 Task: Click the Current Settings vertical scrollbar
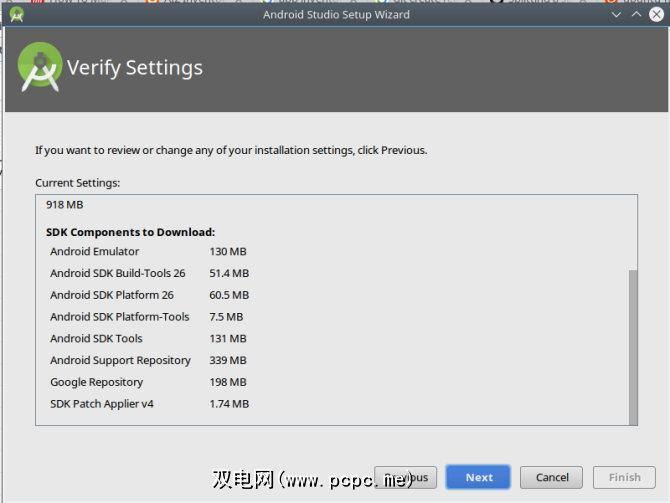[x=632, y=345]
